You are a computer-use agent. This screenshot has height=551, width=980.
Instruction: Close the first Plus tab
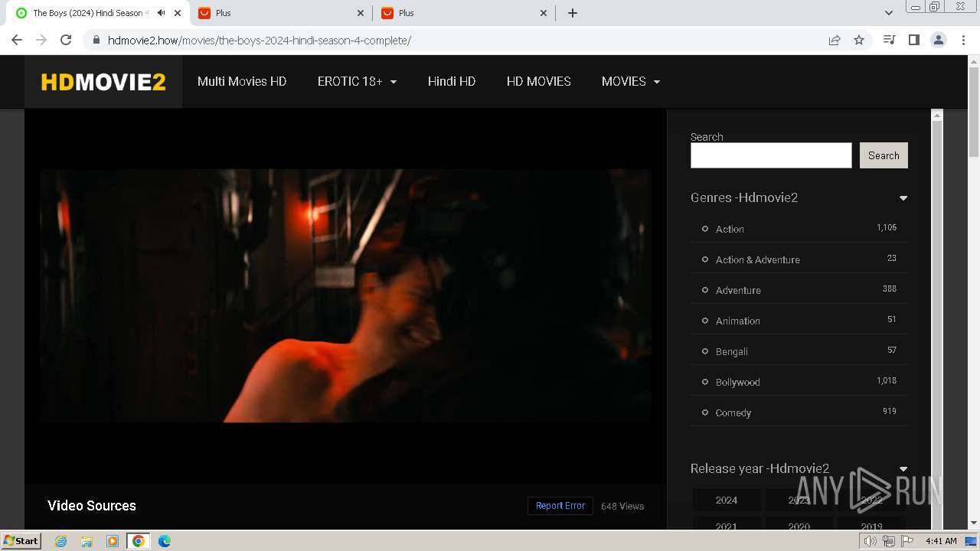click(x=361, y=13)
